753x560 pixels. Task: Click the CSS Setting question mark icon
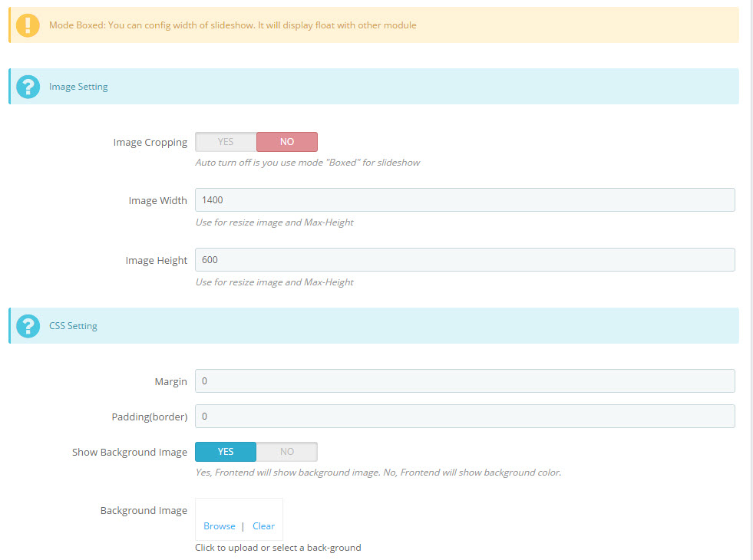point(28,326)
